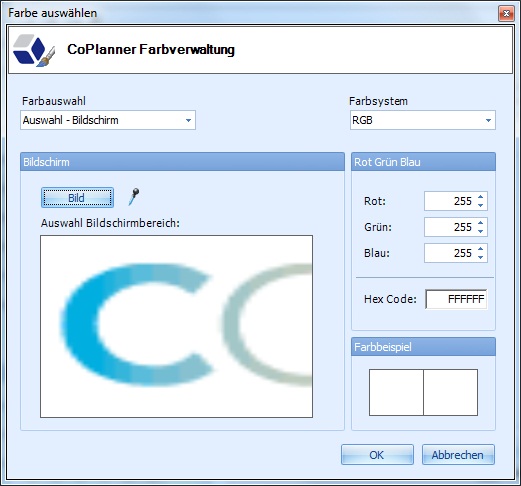Screen dimensions: 521x486
Task: Click the Auswahl Bildschirmbereich label
Action: click(110, 223)
